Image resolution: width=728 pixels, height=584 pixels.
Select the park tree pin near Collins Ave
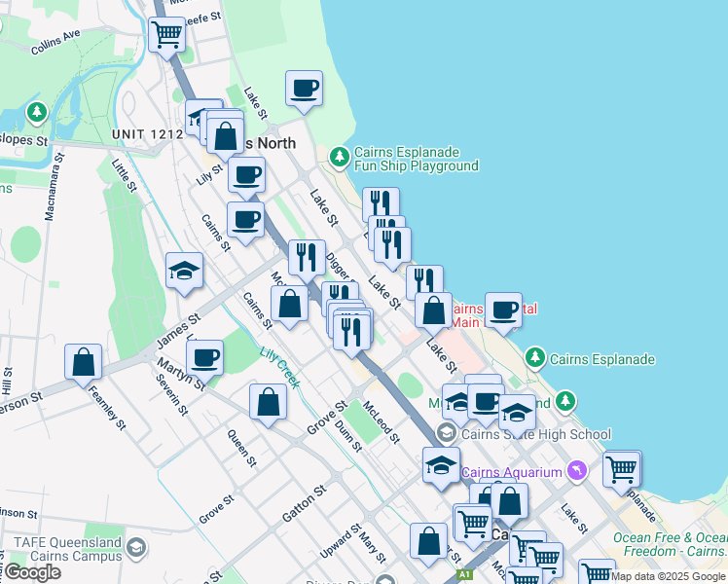click(x=37, y=112)
